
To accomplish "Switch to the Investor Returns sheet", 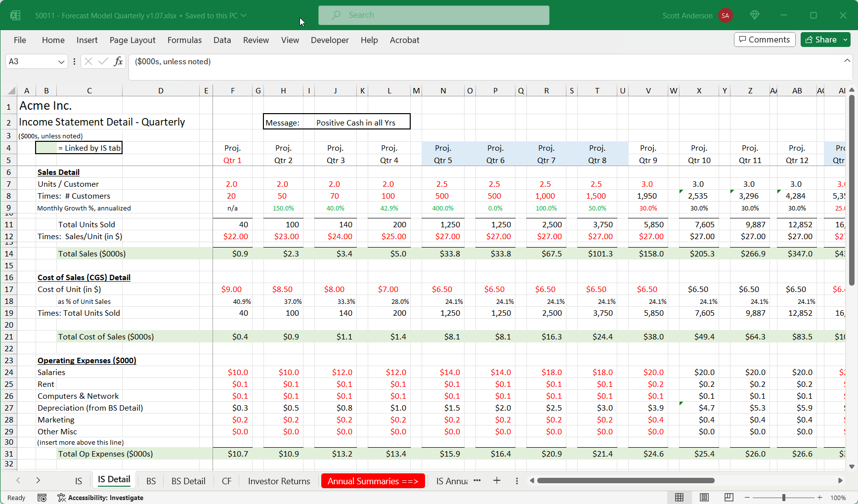I will 279,481.
